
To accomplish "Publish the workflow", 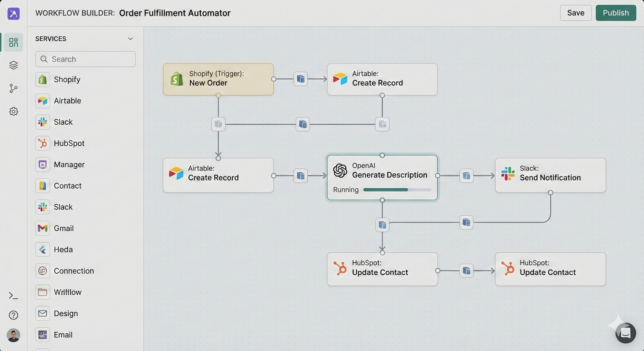I will coord(616,13).
